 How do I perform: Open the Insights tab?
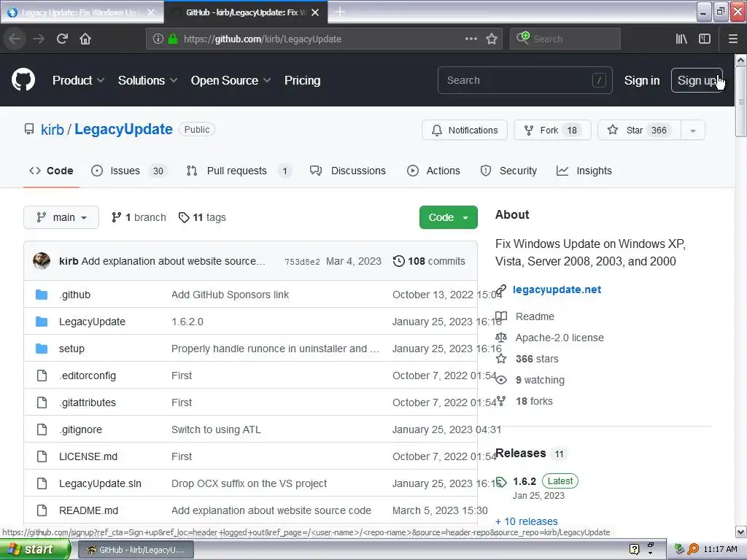(584, 171)
